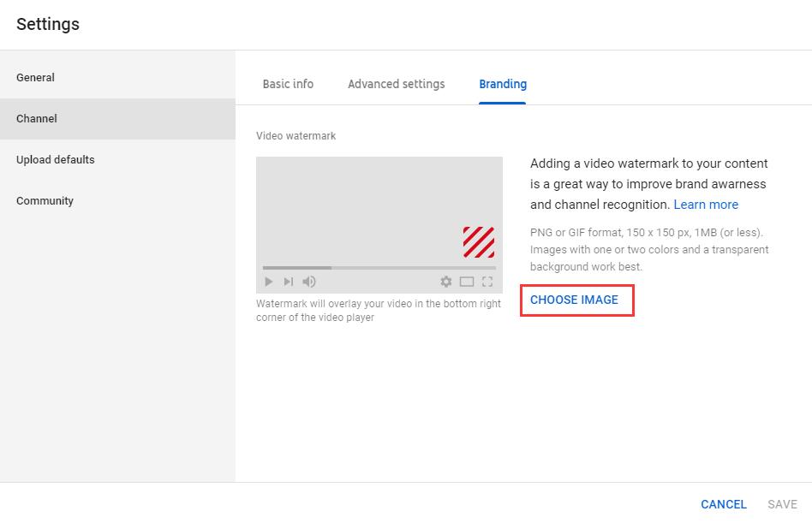This screenshot has width=812, height=523.
Task: Click the Video watermark heading text
Action: point(296,136)
